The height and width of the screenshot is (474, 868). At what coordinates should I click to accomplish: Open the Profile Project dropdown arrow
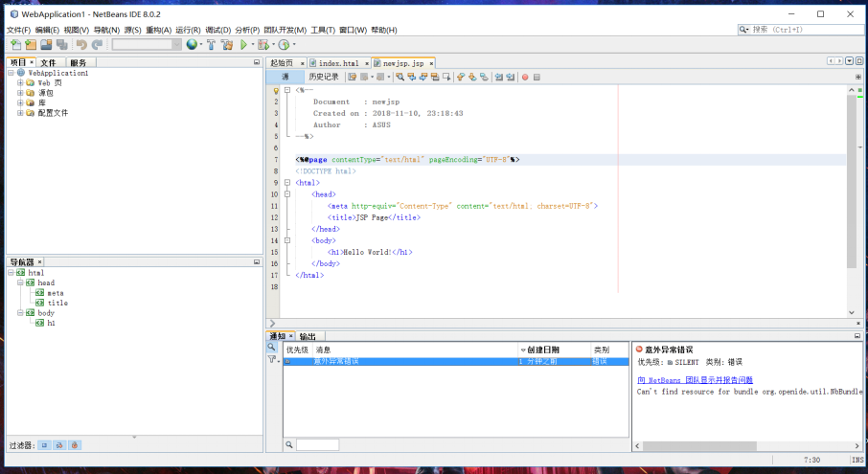click(294, 45)
